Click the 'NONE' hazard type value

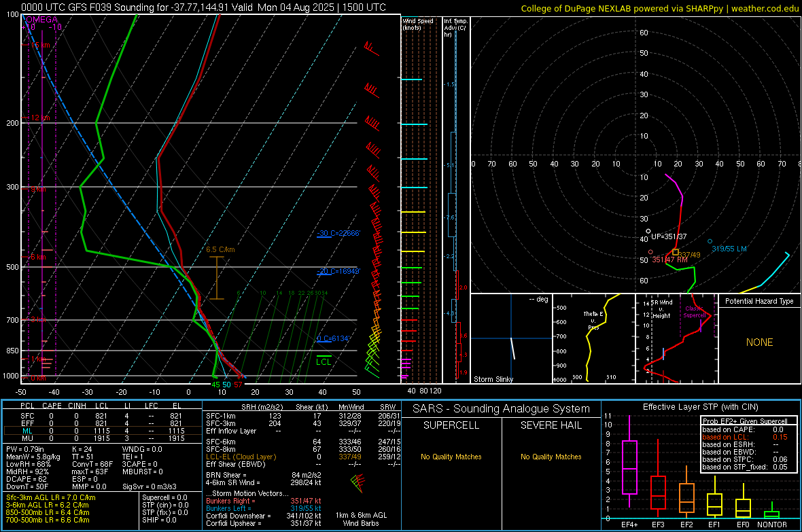tap(760, 342)
